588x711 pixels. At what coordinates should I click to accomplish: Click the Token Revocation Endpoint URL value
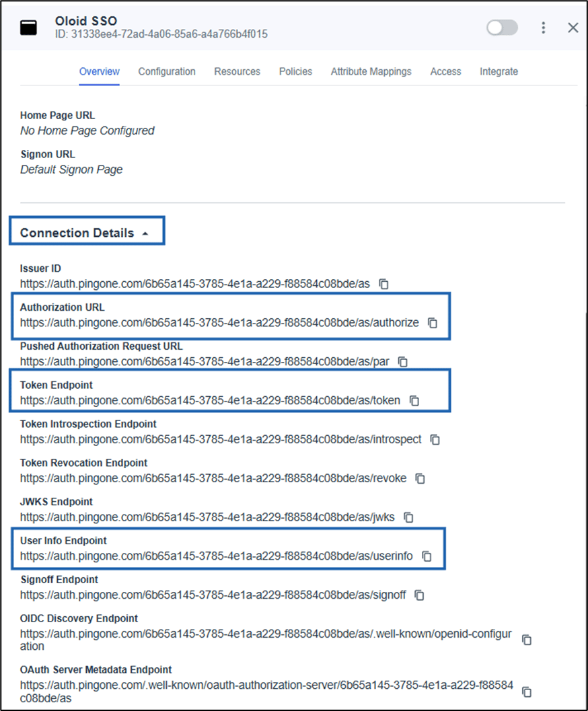[213, 478]
